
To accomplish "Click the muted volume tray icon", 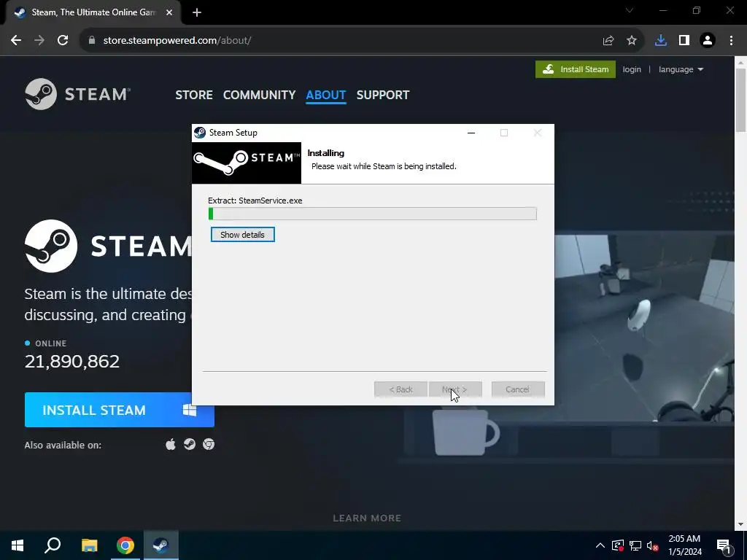I will (x=653, y=545).
